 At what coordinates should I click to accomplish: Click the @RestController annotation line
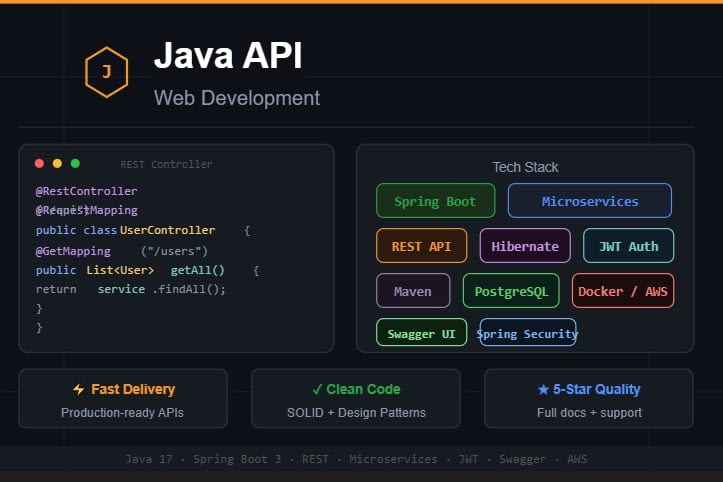coord(86,191)
